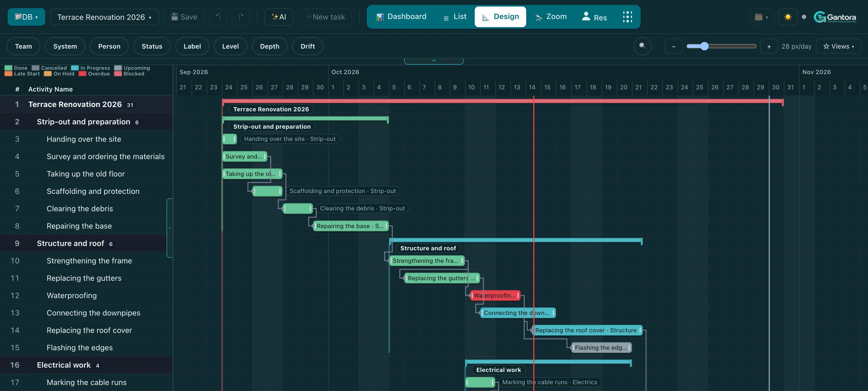The height and width of the screenshot is (391, 868).
Task: Click the minus zoom-out button
Action: tap(674, 46)
